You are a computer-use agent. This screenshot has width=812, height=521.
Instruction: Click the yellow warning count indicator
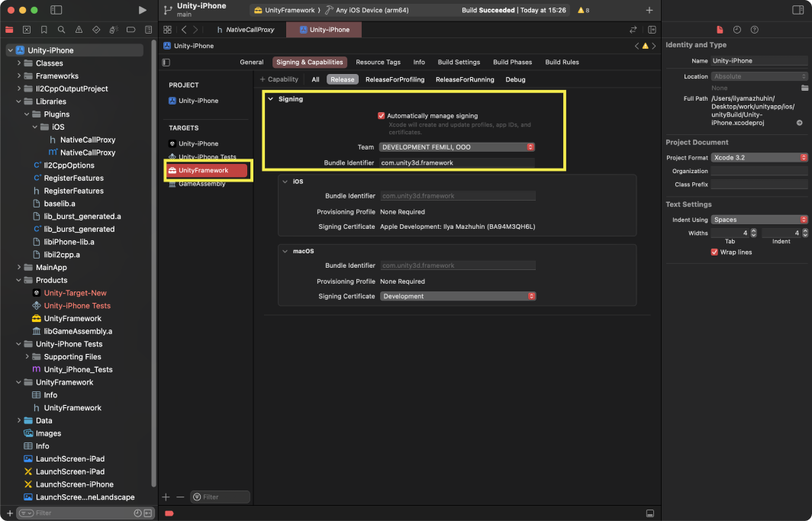click(582, 10)
